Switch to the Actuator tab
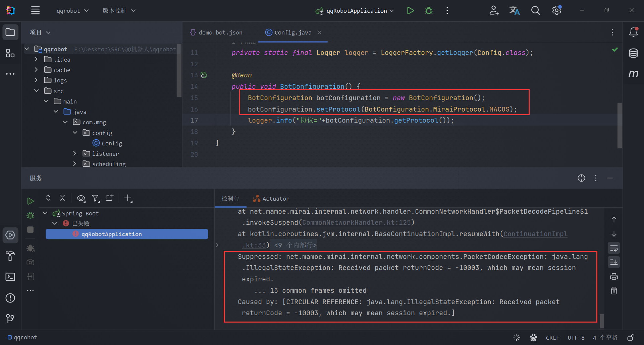The width and height of the screenshot is (644, 345). pos(271,199)
